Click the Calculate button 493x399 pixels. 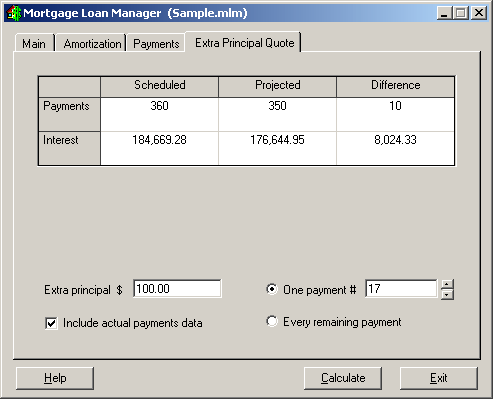[x=343, y=378]
